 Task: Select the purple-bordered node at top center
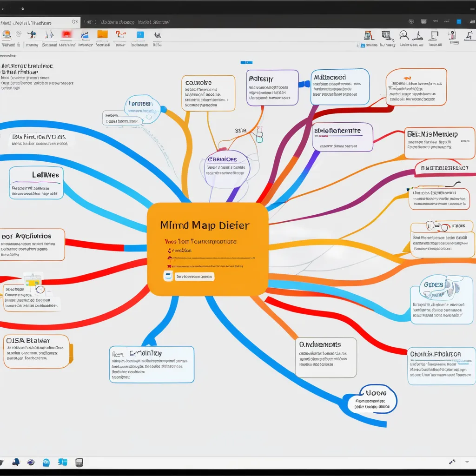[x=272, y=88]
